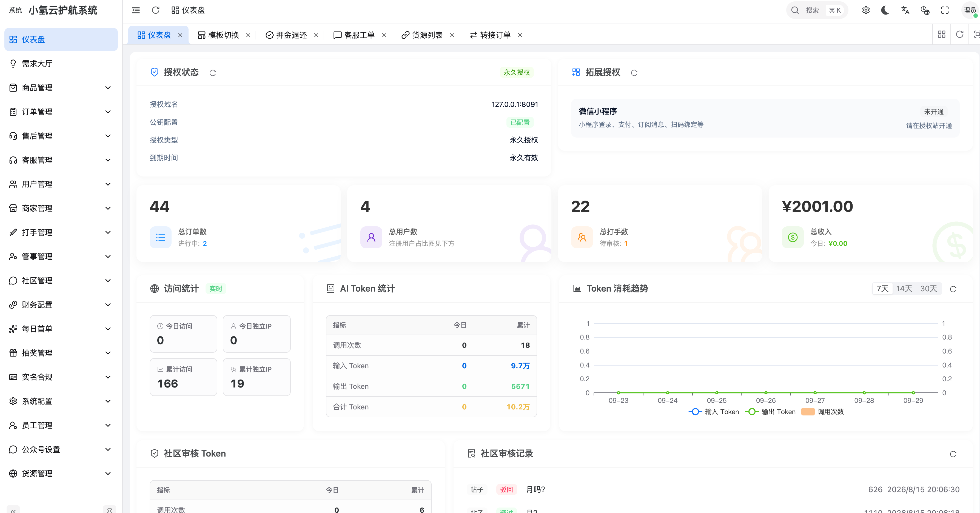Click the 总订单数 list icon
The width and height of the screenshot is (980, 513).
point(161,237)
